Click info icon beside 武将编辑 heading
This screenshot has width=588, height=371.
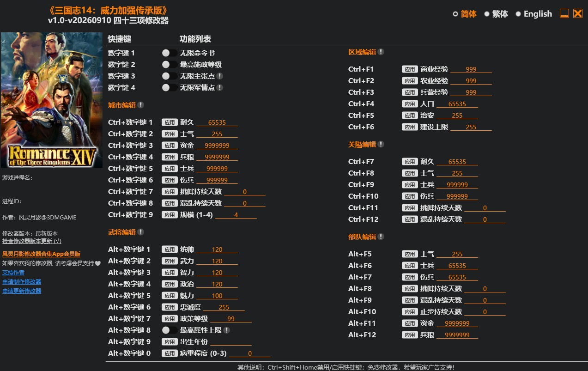[x=141, y=232]
